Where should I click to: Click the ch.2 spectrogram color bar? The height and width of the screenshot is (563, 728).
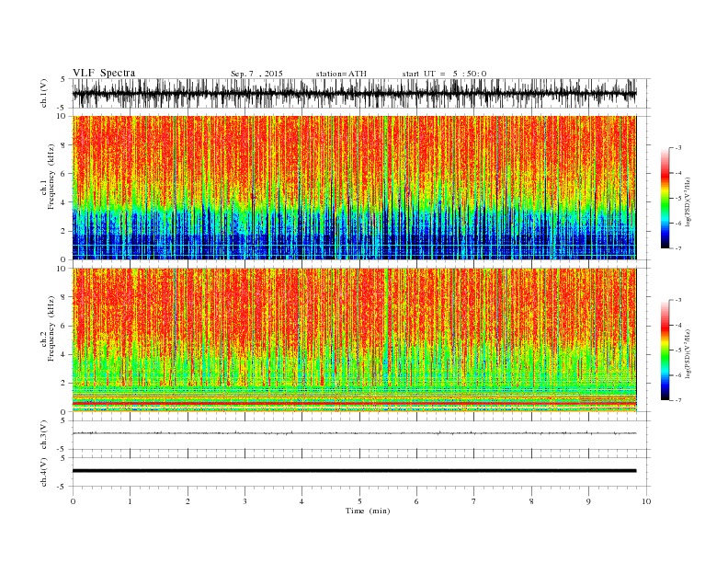[x=665, y=350]
